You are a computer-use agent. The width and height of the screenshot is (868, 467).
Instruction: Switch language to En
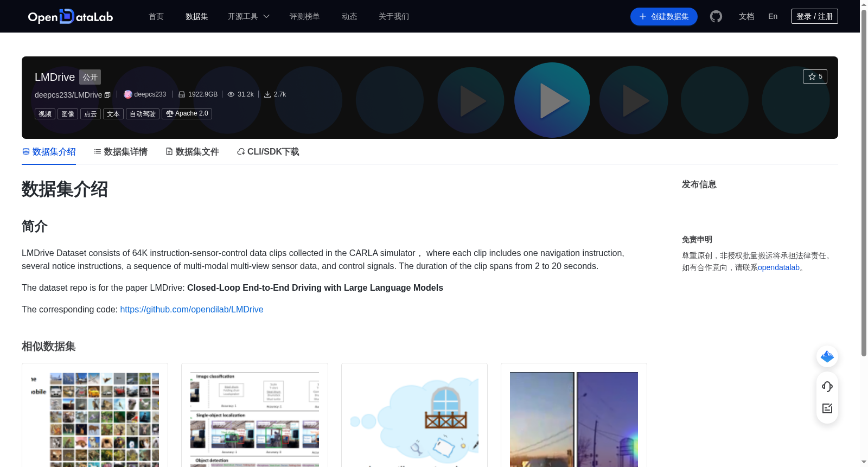pyautogui.click(x=773, y=16)
